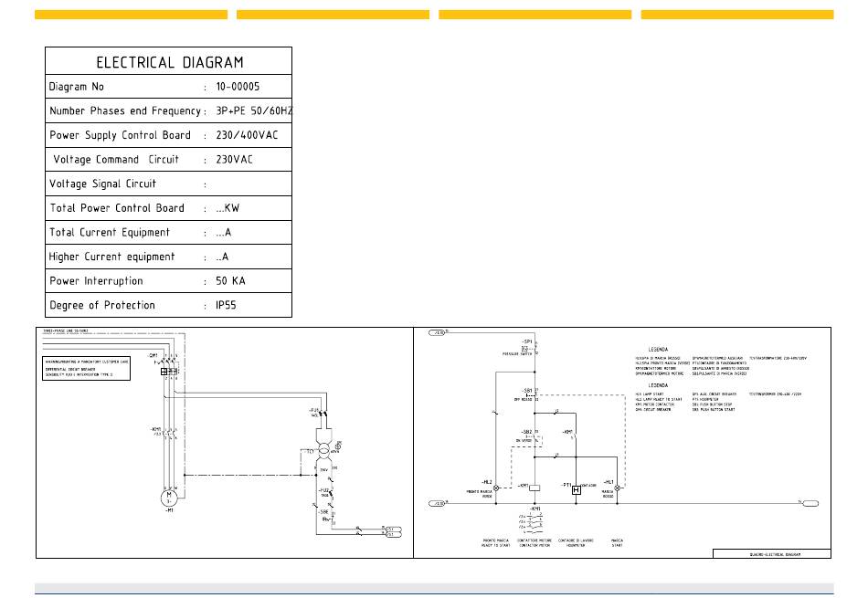Click the M1 motor symbol
This screenshot has width=868, height=598.
pos(169,498)
